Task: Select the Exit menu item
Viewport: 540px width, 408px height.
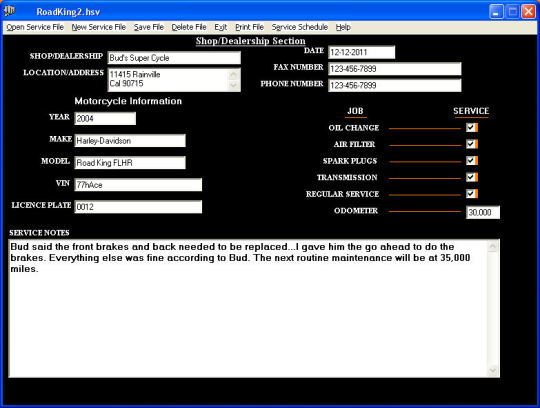Action: click(220, 27)
